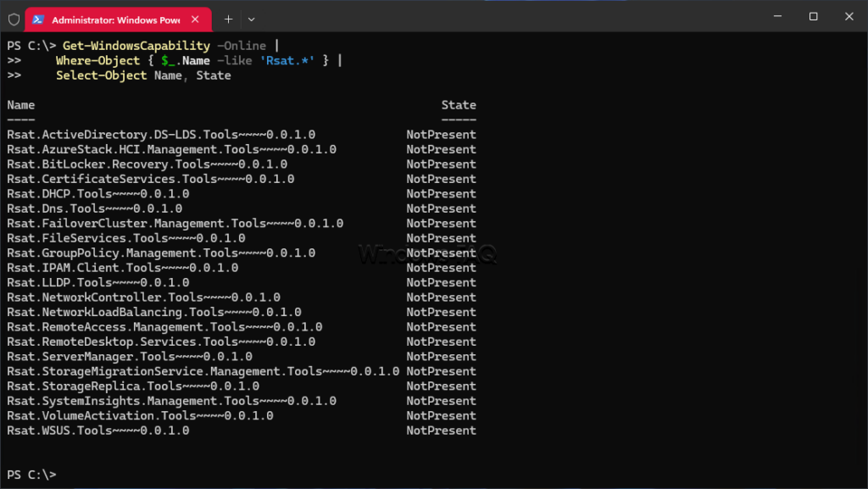
Task: Click the Get-WindowsCapability command text
Action: 136,46
